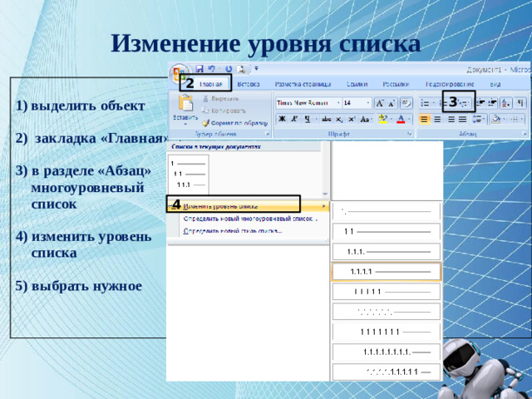Apply paragraph shading fill bucket
The image size is (532, 399).
click(495, 120)
